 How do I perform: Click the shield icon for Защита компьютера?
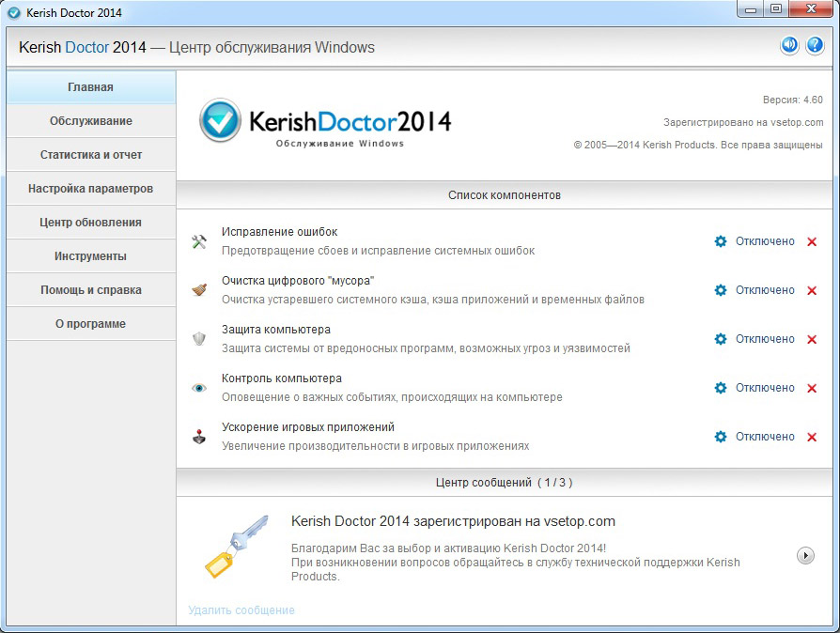coord(199,339)
